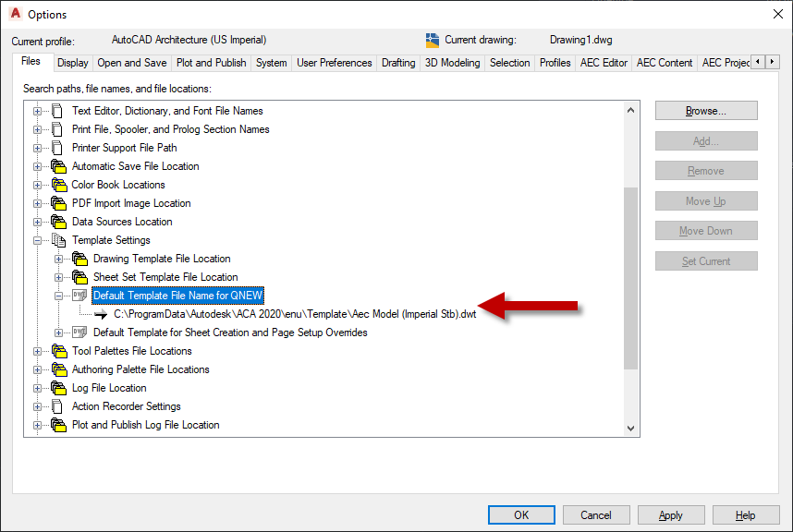Open the Drafting tab
Viewport: 793px width, 532px height.
pyautogui.click(x=398, y=63)
